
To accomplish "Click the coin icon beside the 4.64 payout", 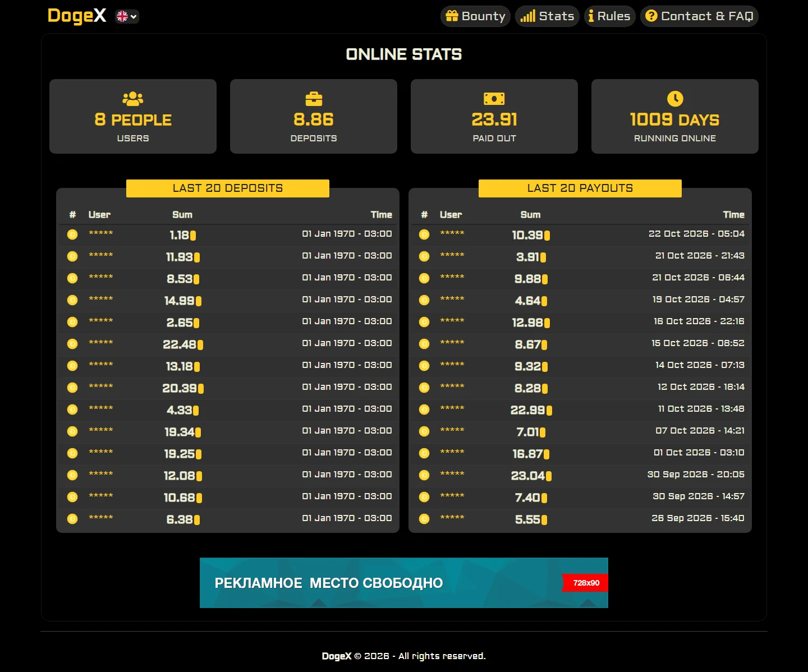I will click(x=424, y=300).
